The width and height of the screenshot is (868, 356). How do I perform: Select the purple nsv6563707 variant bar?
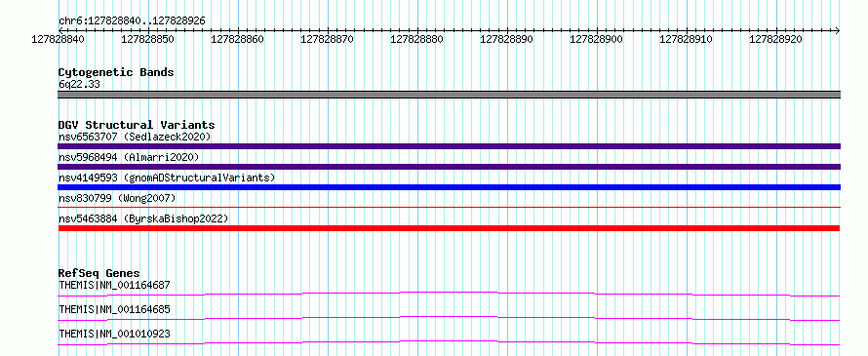449,146
